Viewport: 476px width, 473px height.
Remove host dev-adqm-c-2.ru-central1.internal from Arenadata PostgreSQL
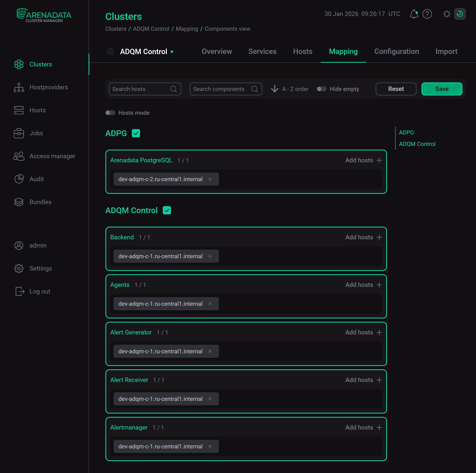(x=210, y=179)
